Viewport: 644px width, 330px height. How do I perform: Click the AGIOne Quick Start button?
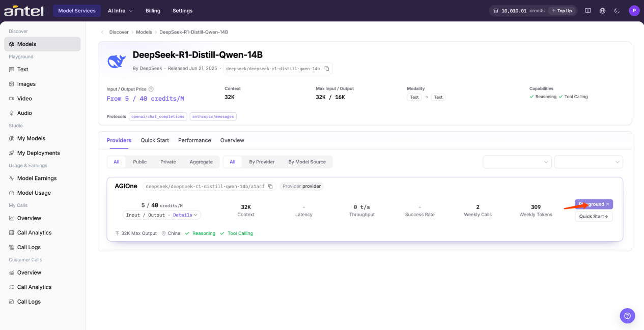(x=594, y=217)
